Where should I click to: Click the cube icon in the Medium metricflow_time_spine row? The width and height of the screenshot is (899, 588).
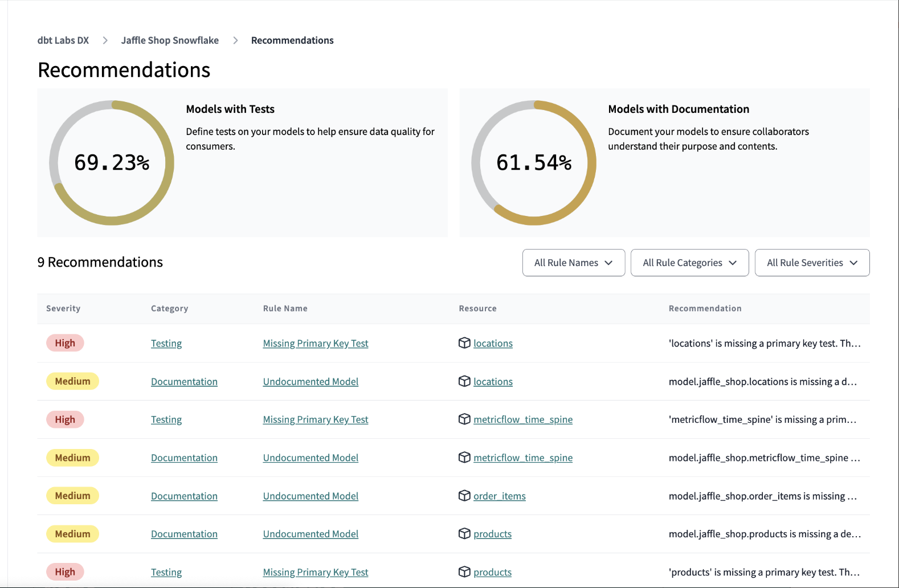pos(464,458)
